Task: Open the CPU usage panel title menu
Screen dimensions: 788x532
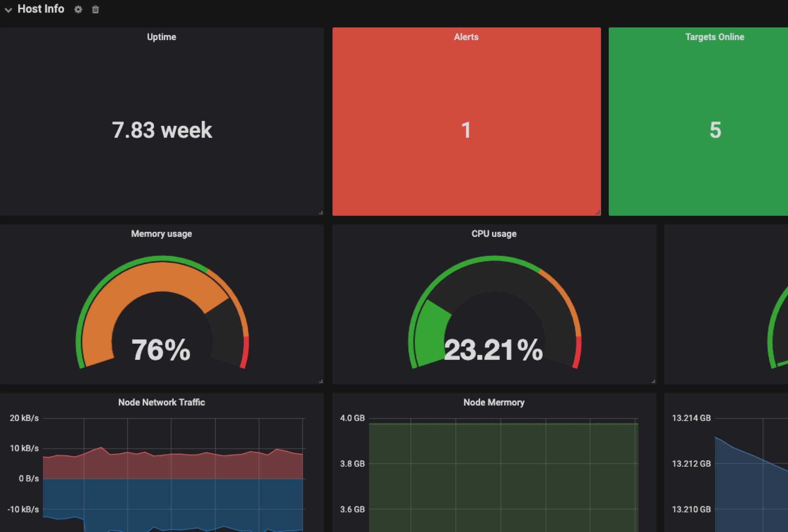Action: pos(493,233)
